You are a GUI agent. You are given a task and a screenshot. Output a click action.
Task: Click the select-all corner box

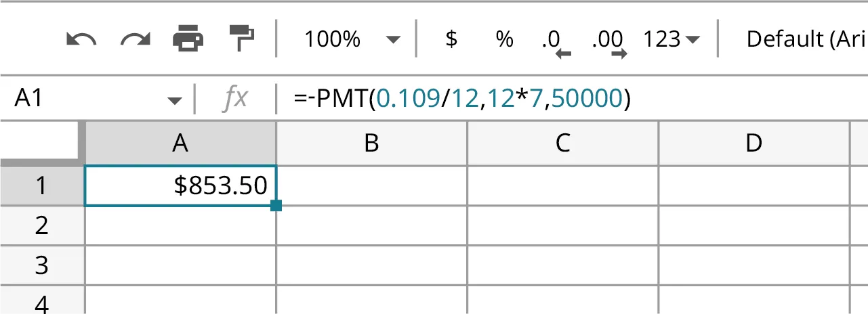42,143
